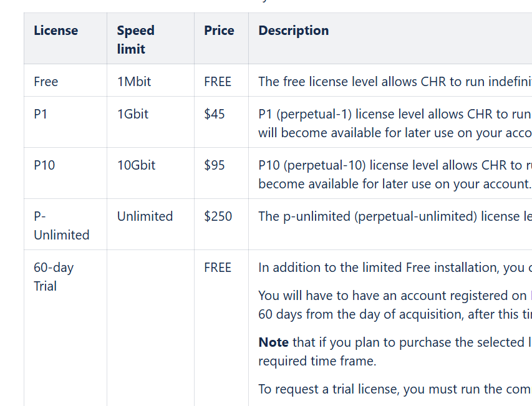Click the FREE price in the Free license row
Screen dimensions: 532x406
(x=218, y=82)
